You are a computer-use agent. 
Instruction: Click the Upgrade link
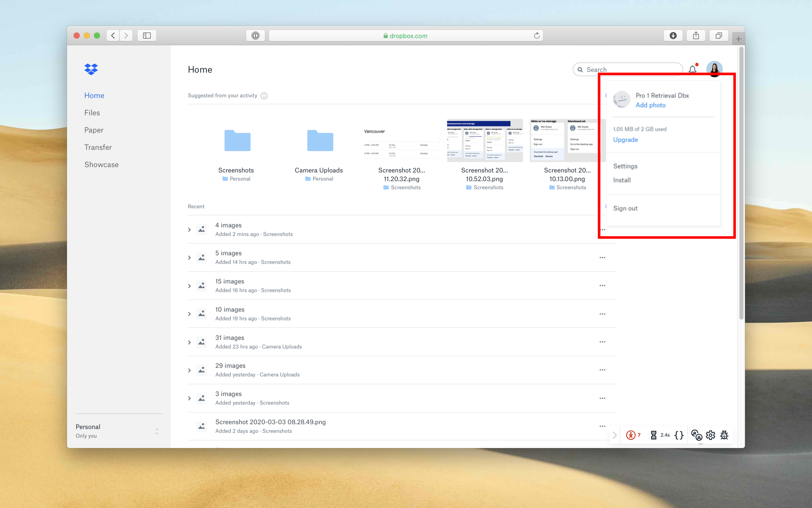tap(625, 139)
